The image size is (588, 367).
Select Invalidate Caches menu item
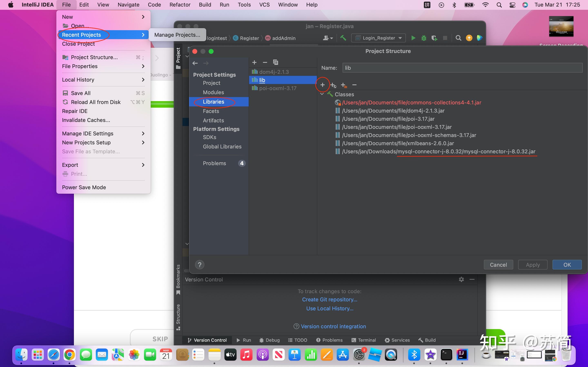[86, 120]
